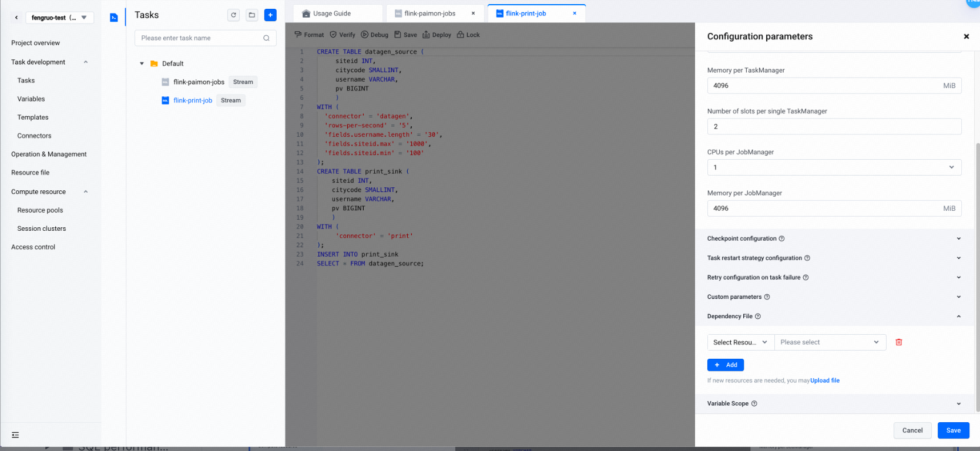980x451 pixels.
Task: Open Retry configuration help icon
Action: pos(806,277)
